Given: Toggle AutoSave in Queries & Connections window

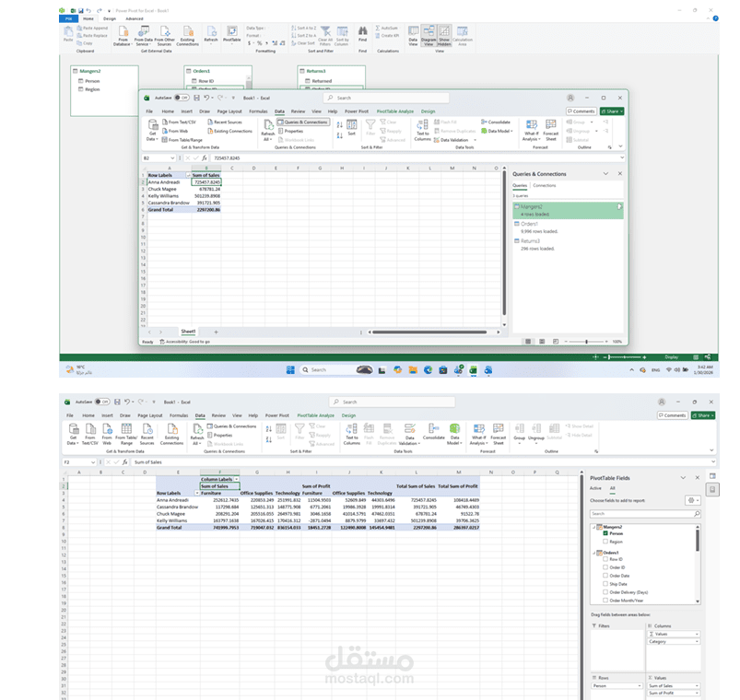Looking at the screenshot, I should pyautogui.click(x=182, y=98).
